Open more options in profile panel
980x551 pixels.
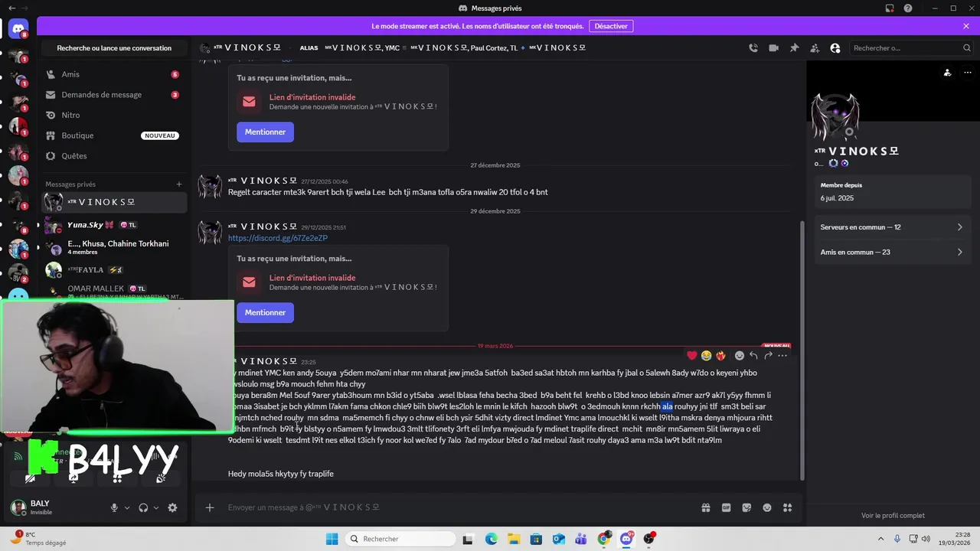(968, 73)
